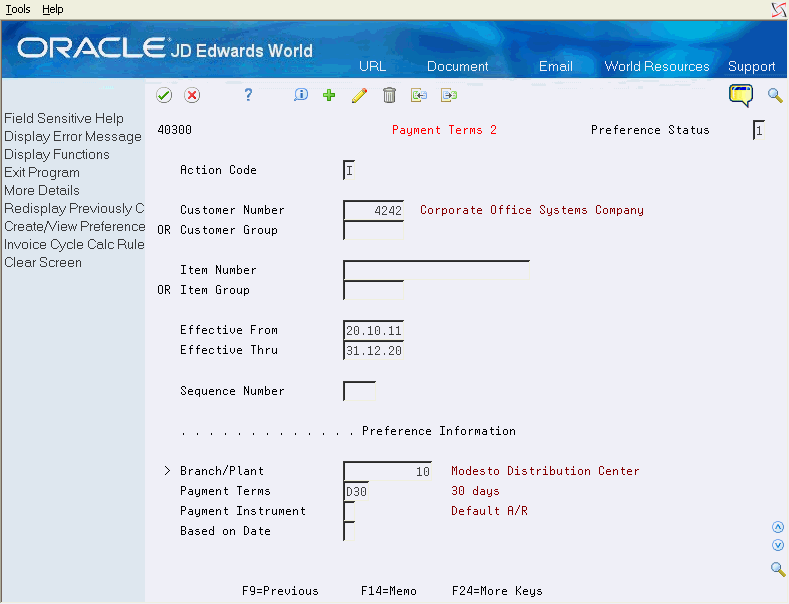Click the red X cancel icon
Screen dimensions: 789x604
click(x=192, y=95)
